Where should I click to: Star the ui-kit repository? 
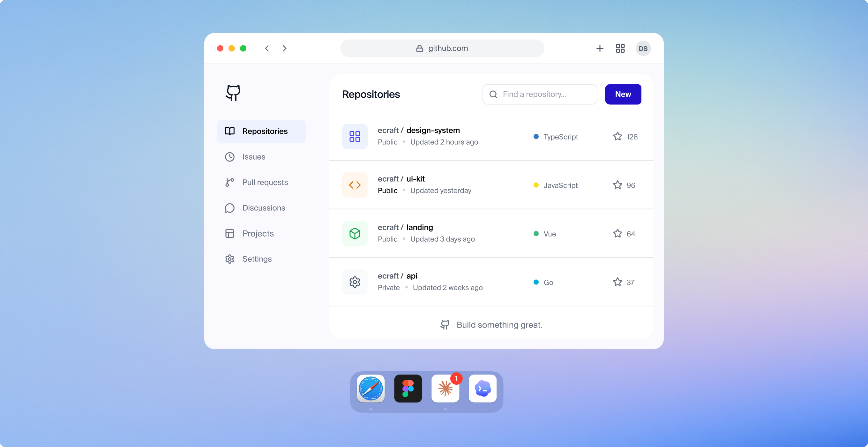pos(617,185)
